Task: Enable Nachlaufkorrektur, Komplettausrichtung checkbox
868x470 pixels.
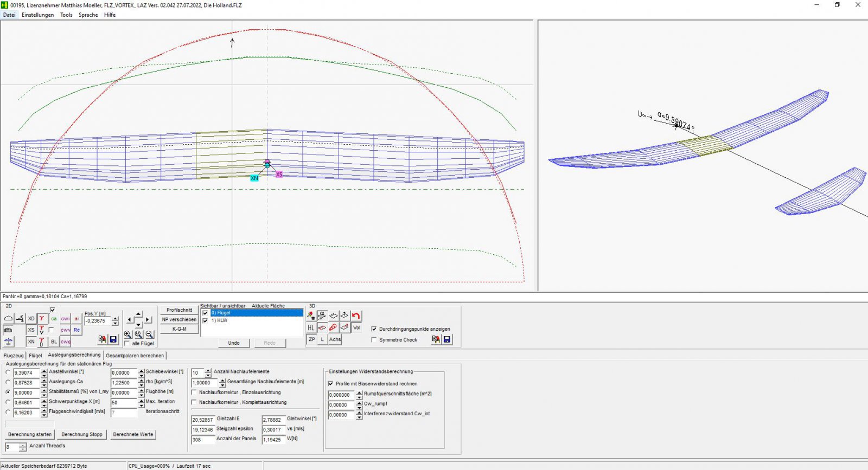Action: [x=194, y=402]
